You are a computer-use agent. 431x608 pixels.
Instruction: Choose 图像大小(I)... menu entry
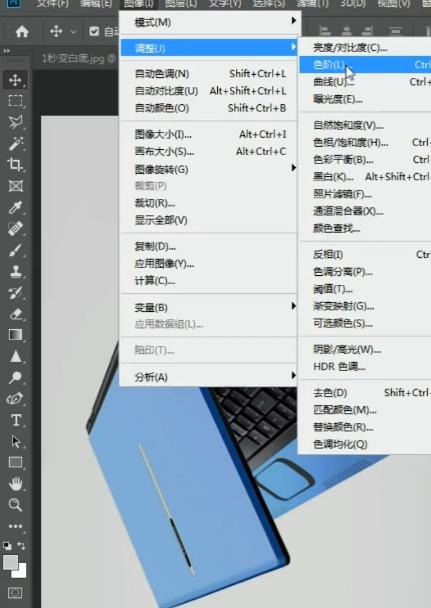pyautogui.click(x=209, y=135)
